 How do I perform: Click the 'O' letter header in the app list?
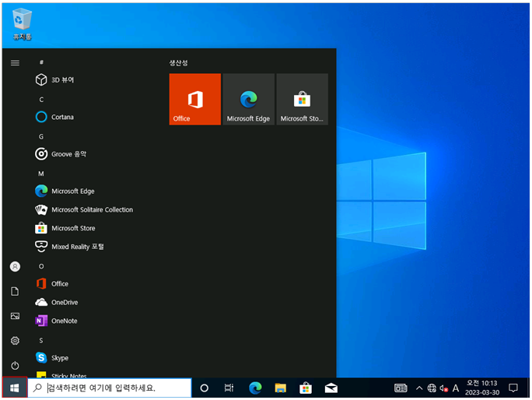click(x=41, y=266)
